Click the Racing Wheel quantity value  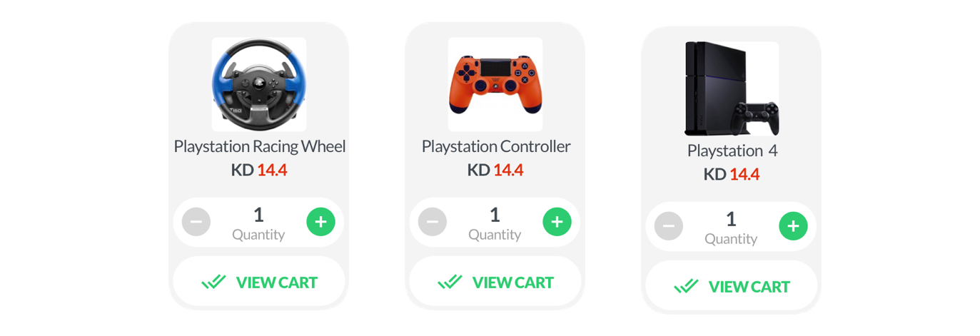tap(258, 214)
